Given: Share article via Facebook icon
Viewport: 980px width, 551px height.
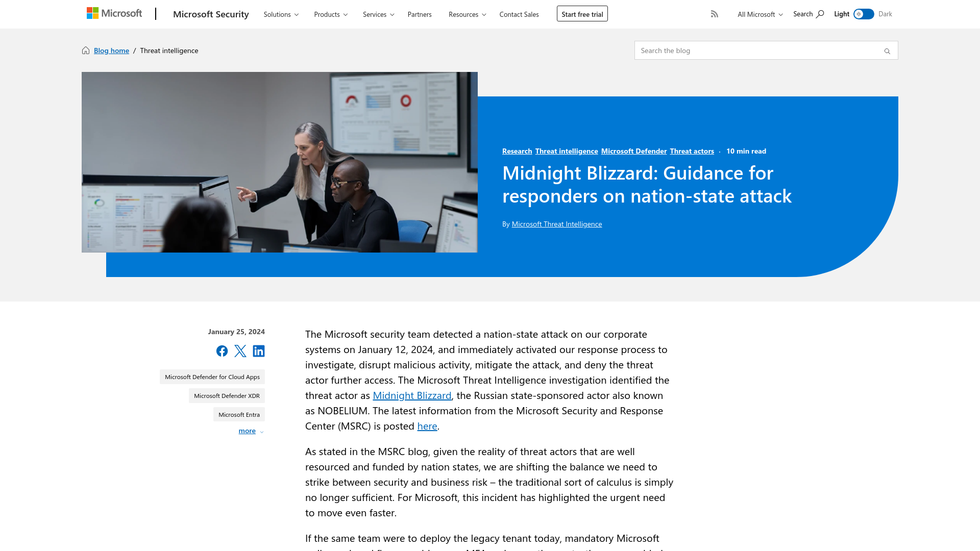Looking at the screenshot, I should click(x=222, y=350).
